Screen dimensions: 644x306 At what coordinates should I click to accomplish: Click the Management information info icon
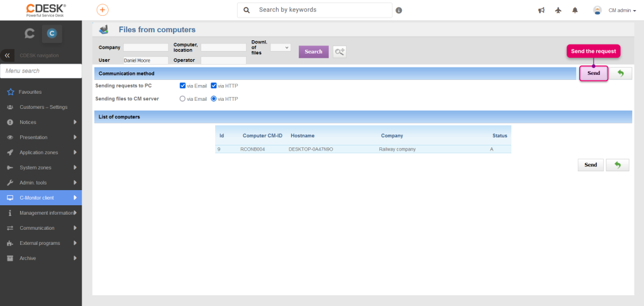pos(10,213)
